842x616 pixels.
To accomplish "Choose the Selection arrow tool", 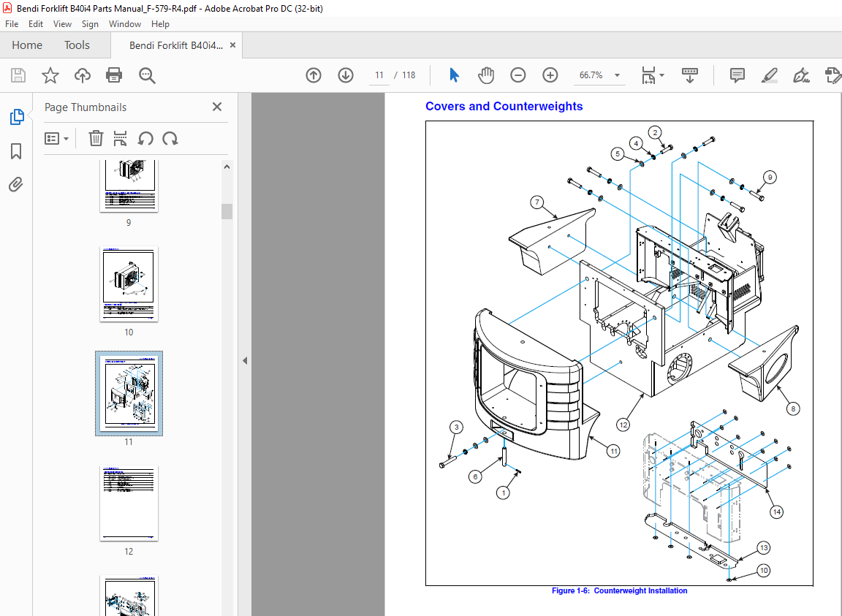I will pyautogui.click(x=455, y=75).
